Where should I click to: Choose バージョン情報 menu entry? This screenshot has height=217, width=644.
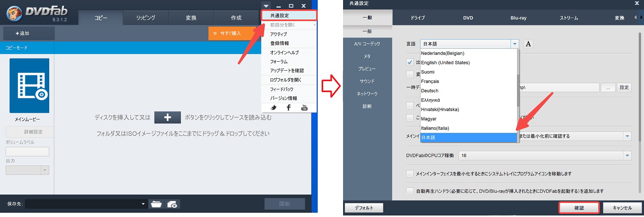pyautogui.click(x=289, y=98)
